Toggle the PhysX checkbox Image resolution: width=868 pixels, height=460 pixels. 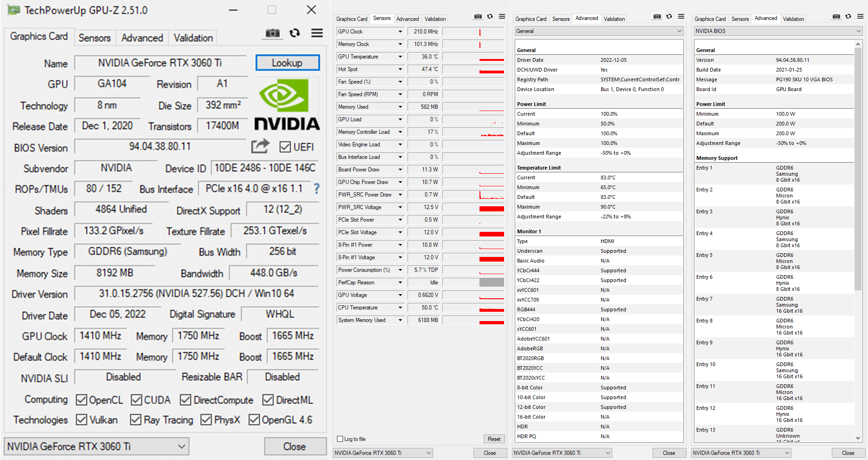tap(206, 420)
